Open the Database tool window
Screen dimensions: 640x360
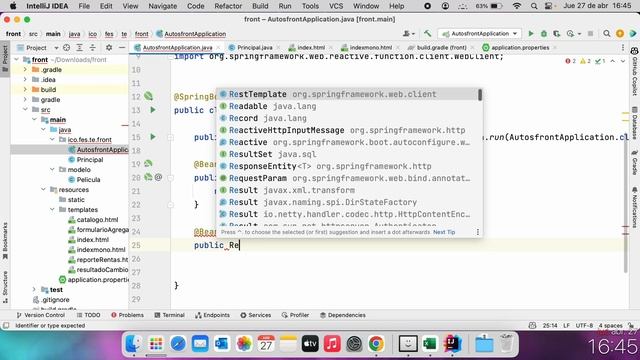pyautogui.click(x=635, y=123)
